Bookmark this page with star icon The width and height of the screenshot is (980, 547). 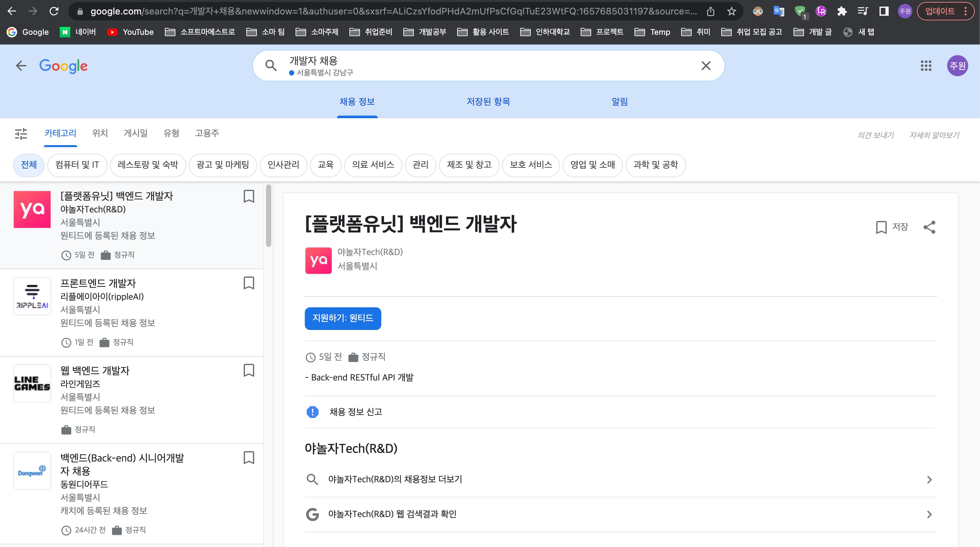pos(731,11)
